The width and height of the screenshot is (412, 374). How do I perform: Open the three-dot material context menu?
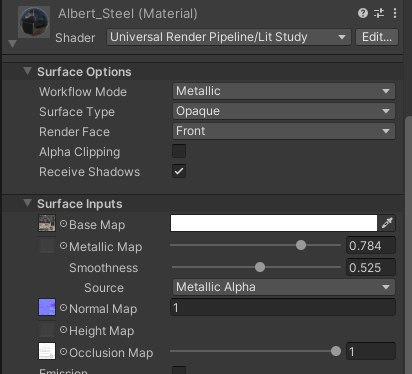[395, 13]
